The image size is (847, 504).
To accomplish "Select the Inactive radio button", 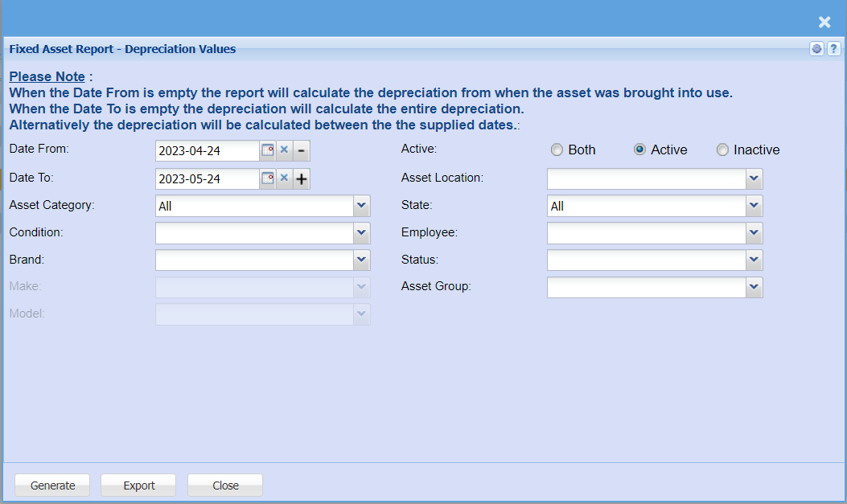I will pyautogui.click(x=722, y=150).
